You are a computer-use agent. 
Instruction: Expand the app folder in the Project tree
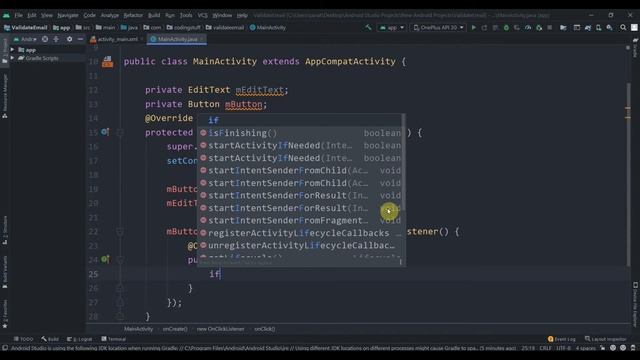point(12,50)
